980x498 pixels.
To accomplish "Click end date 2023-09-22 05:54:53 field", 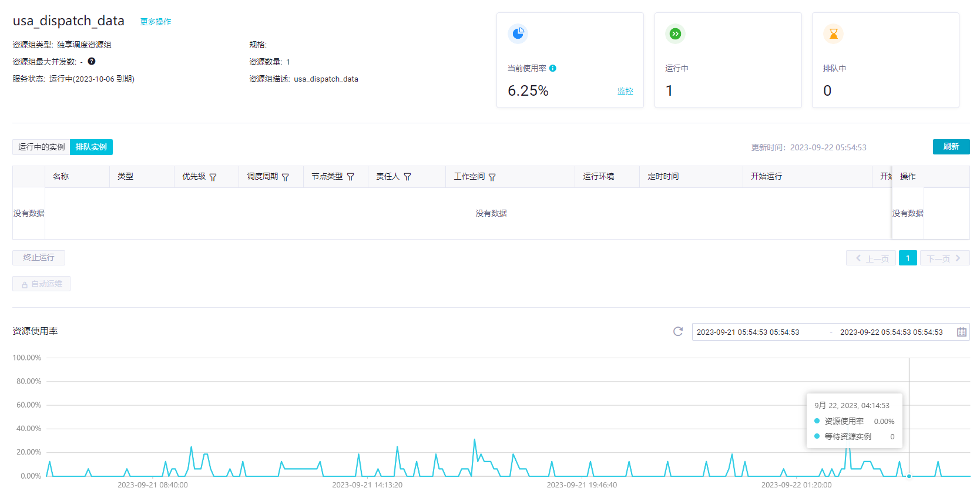I will pos(891,332).
